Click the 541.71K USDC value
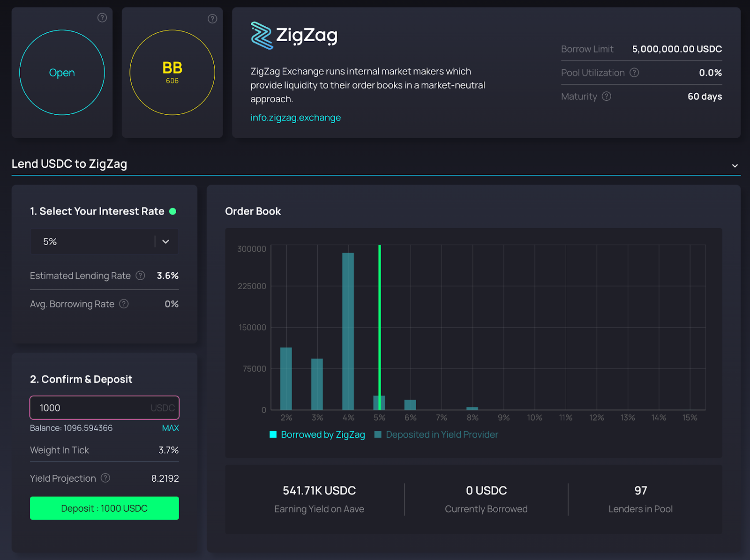Screen dimensions: 750x560 click(319, 491)
